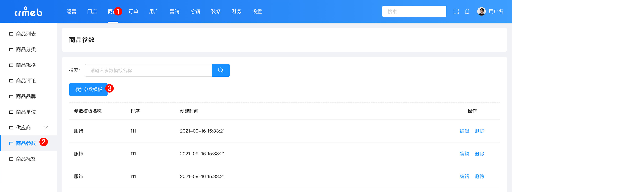Click 删除 in the third 服饰 row
This screenshot has height=192, width=644.
tap(480, 177)
